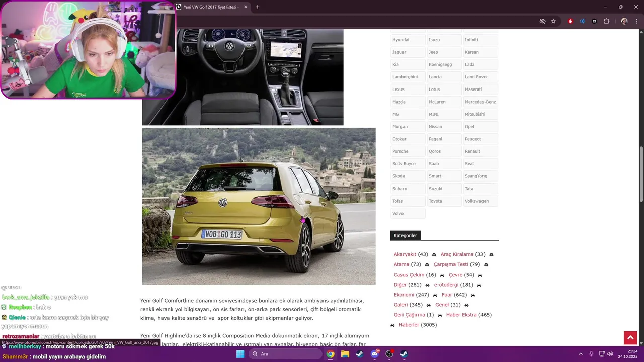This screenshot has width=644, height=362.
Task: Select the Rolls Royce brand button
Action: [408, 164]
